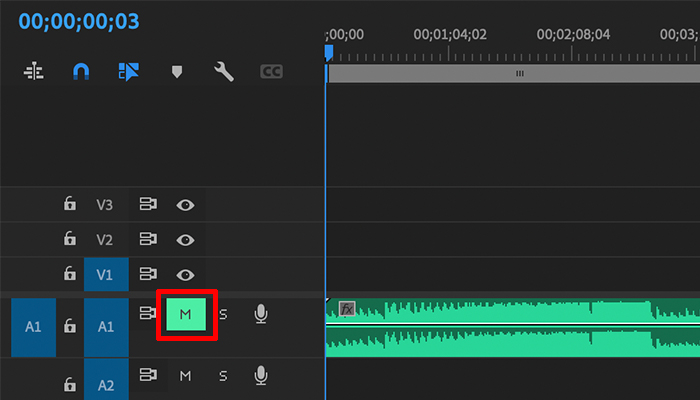Hide track V3 output eye
The image size is (700, 400).
pyautogui.click(x=185, y=205)
